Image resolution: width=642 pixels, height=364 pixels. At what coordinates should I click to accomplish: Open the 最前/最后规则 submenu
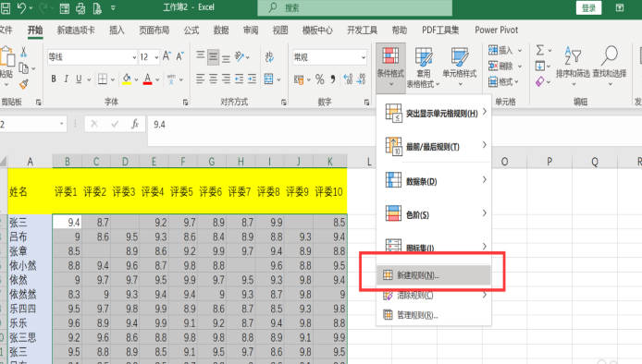click(434, 146)
